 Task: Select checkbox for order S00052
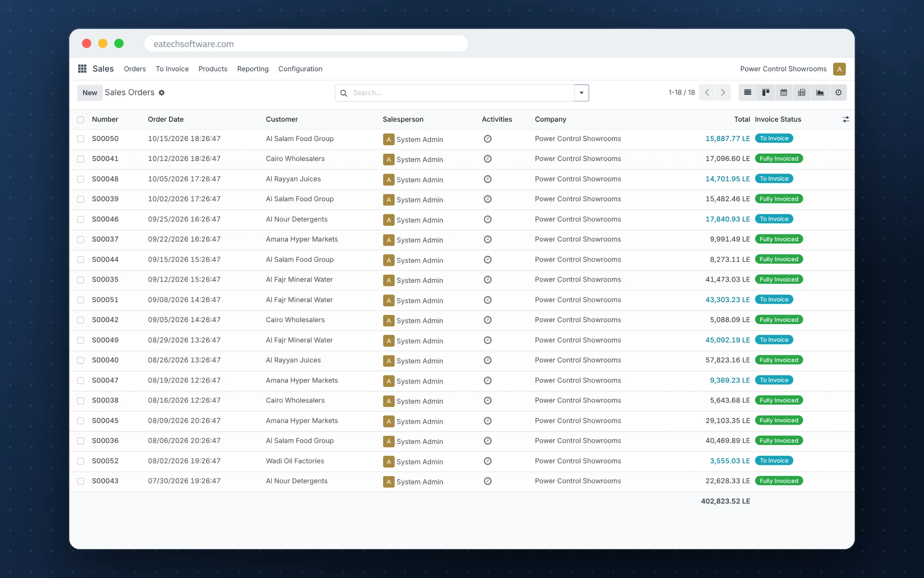click(x=80, y=461)
